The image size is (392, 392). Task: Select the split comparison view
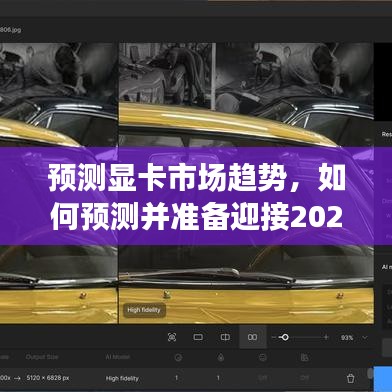(225, 337)
